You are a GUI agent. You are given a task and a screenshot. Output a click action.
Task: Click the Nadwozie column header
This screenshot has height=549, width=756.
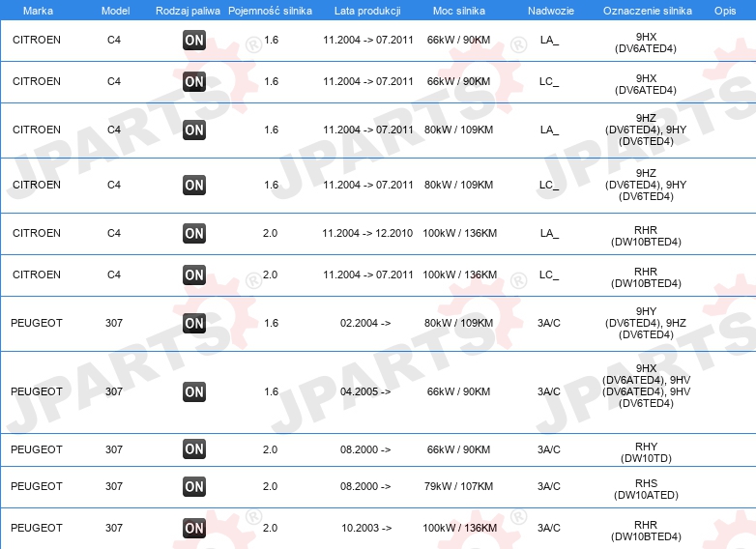coord(551,11)
